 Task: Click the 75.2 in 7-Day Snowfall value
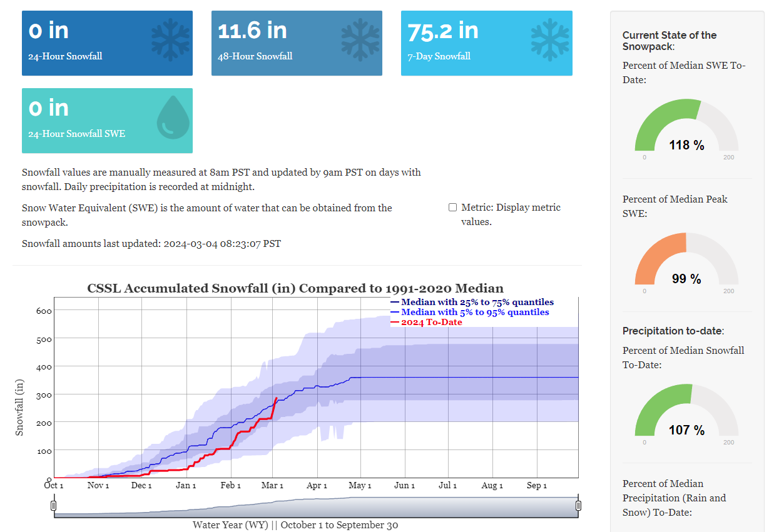pyautogui.click(x=442, y=31)
